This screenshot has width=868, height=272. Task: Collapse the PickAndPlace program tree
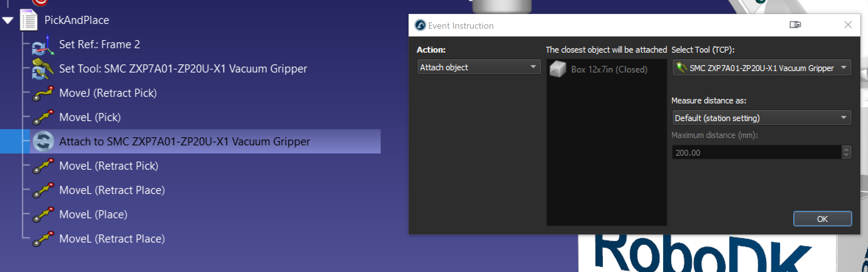(x=8, y=20)
